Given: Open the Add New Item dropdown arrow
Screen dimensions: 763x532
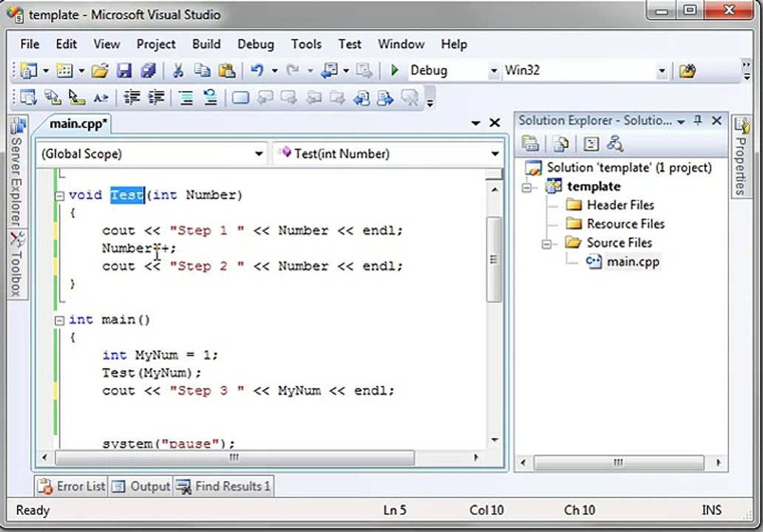Looking at the screenshot, I should coord(82,71).
